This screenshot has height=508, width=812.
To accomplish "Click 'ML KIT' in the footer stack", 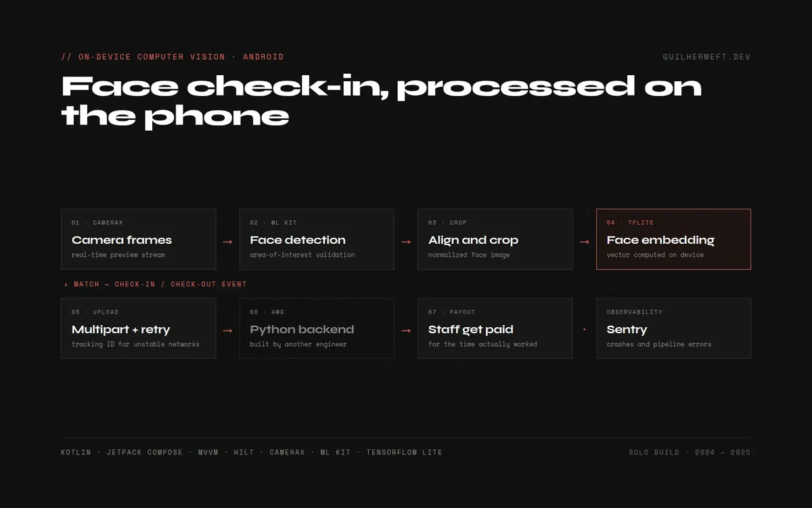I will (x=336, y=452).
